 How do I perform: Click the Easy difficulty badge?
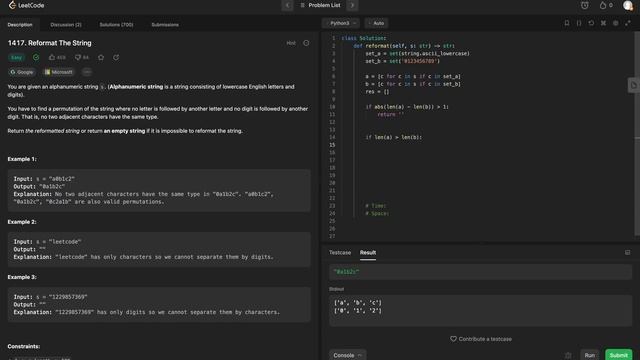tap(16, 58)
